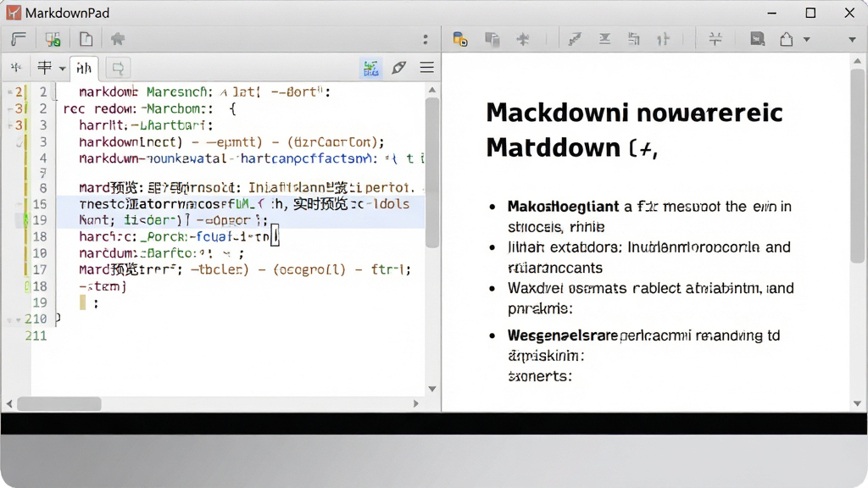Viewport: 868px width, 488px height.
Task: Click the 丰-shaped icon beside the tabs
Action: [x=44, y=68]
